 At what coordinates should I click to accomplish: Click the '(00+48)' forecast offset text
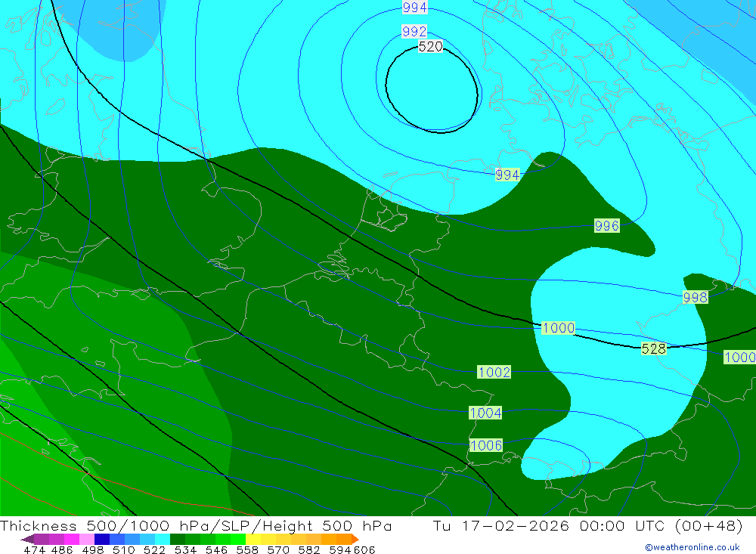coord(708,525)
